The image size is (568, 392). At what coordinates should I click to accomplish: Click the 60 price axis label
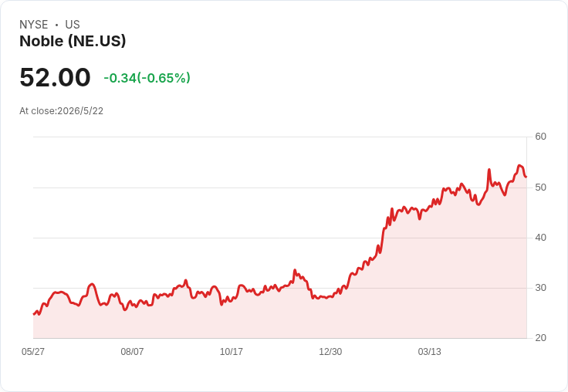tap(541, 137)
